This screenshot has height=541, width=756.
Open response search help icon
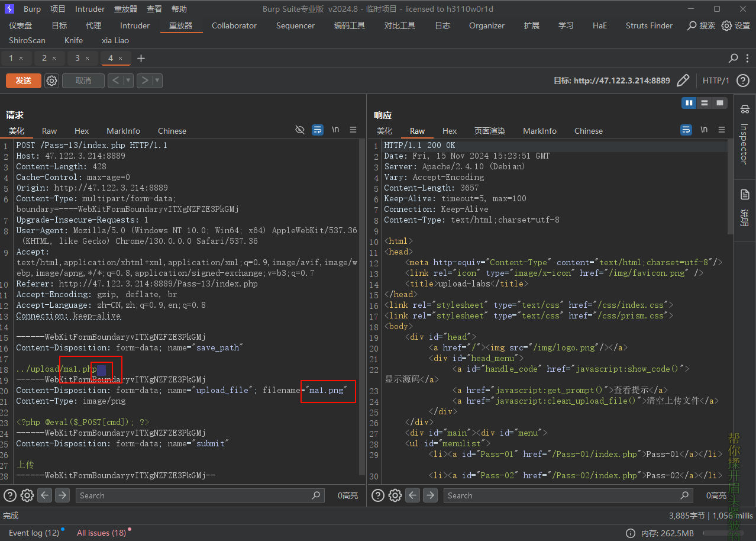(378, 495)
